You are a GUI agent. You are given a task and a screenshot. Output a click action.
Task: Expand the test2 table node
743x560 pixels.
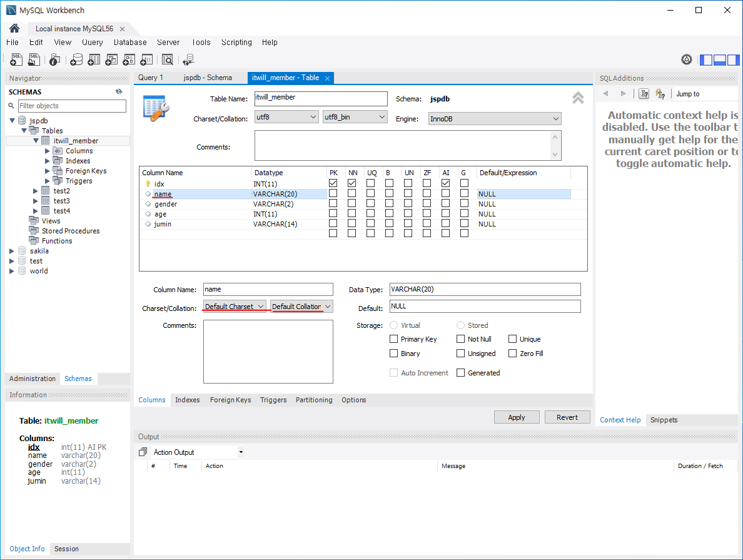tap(36, 191)
